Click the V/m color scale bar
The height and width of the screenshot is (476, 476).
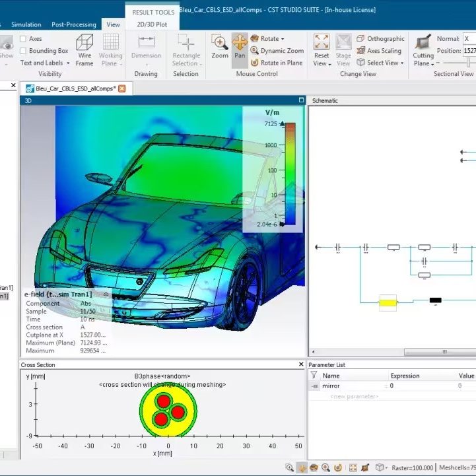pos(290,173)
